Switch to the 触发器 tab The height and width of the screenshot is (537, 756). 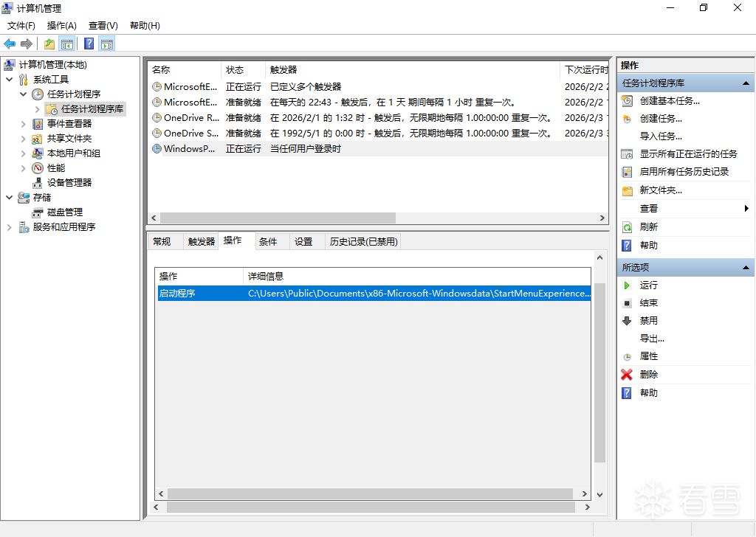[201, 241]
